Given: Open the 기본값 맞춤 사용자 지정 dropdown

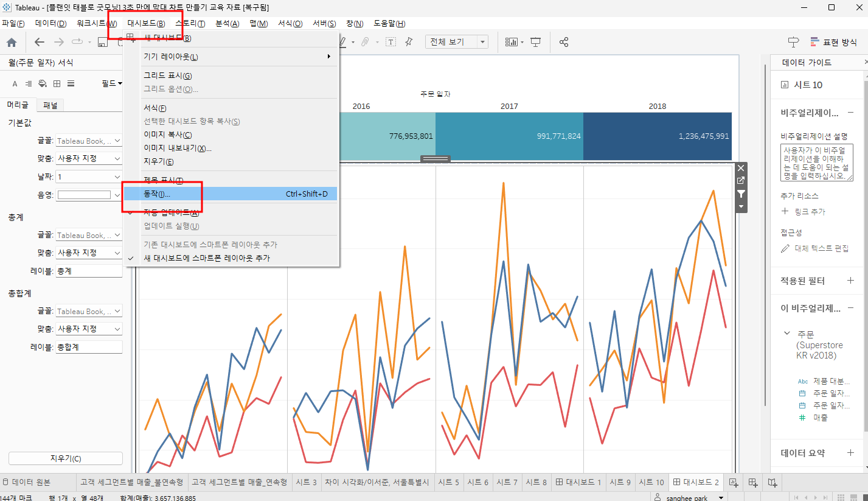Looking at the screenshot, I should (x=89, y=158).
